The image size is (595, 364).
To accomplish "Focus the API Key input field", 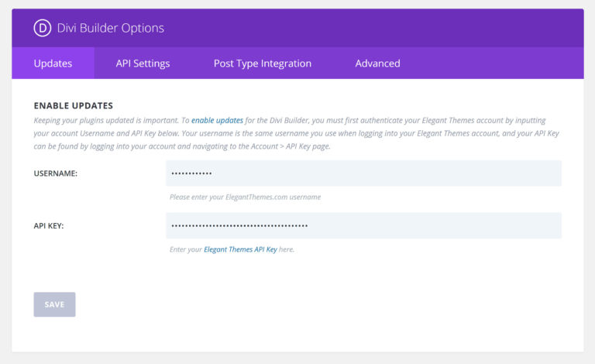I will pyautogui.click(x=363, y=225).
